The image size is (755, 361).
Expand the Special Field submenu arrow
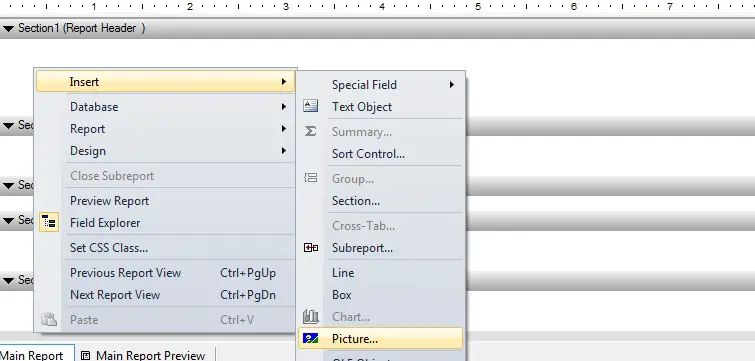pyautogui.click(x=452, y=85)
